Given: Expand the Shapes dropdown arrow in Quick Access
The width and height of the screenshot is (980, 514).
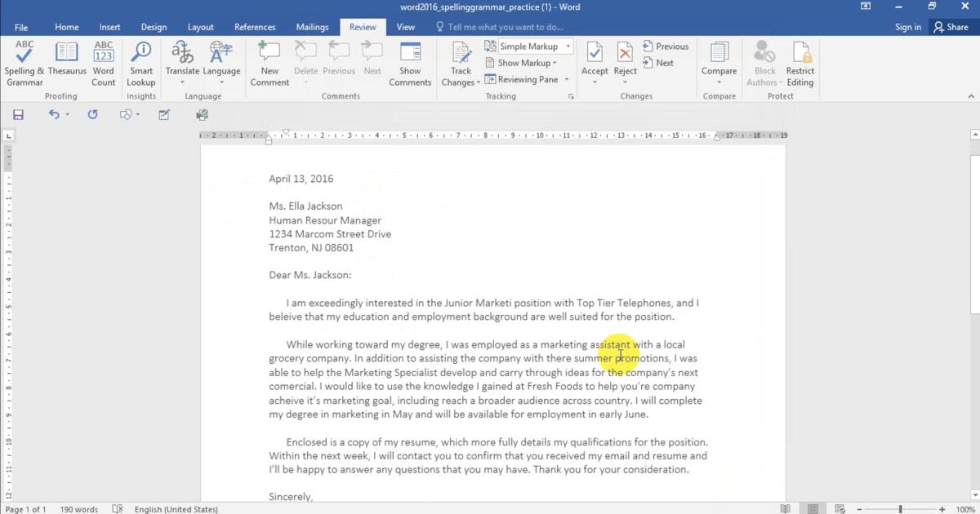Looking at the screenshot, I should [137, 115].
